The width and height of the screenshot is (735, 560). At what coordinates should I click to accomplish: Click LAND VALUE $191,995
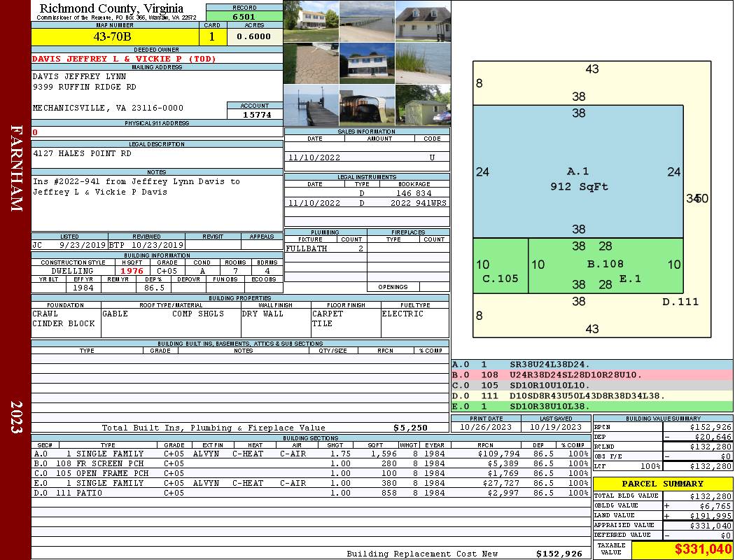(710, 515)
